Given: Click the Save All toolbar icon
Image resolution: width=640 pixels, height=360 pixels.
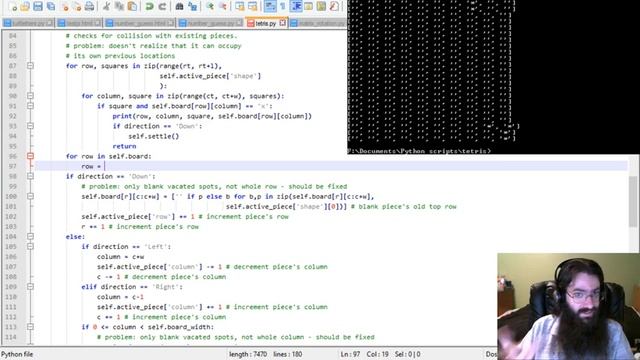Looking at the screenshot, I should (x=51, y=6).
